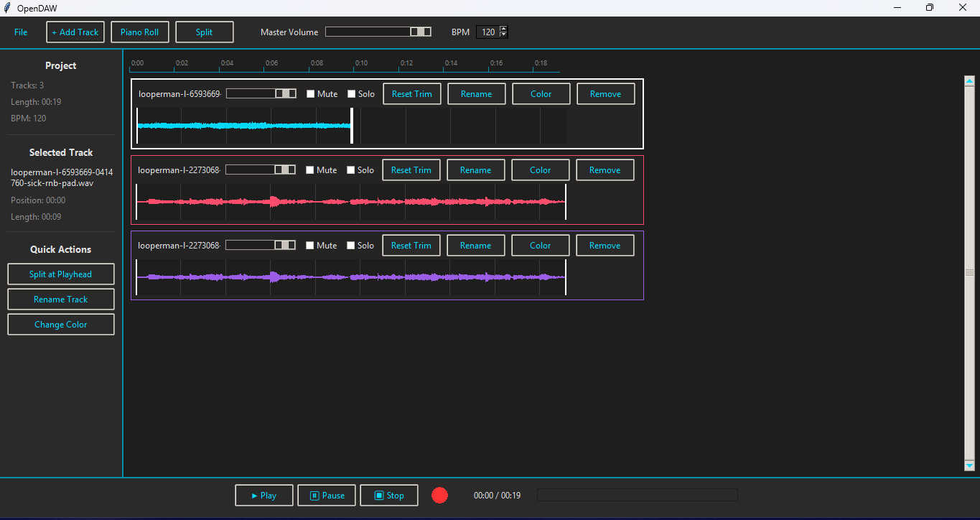Click the looperman-l-6593669 track name label

[x=180, y=94]
